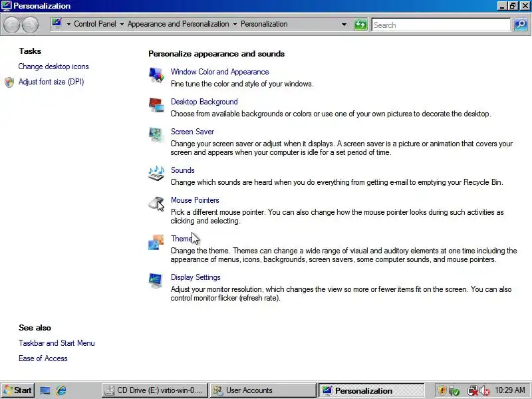Expand arrow before Appearance and Personalization
Viewport: 532px width, 399px height.
(x=122, y=24)
